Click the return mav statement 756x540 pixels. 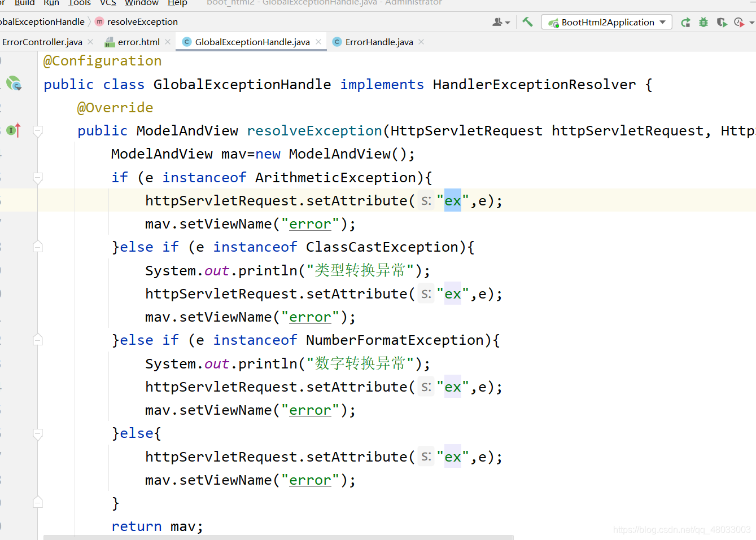coord(157,526)
